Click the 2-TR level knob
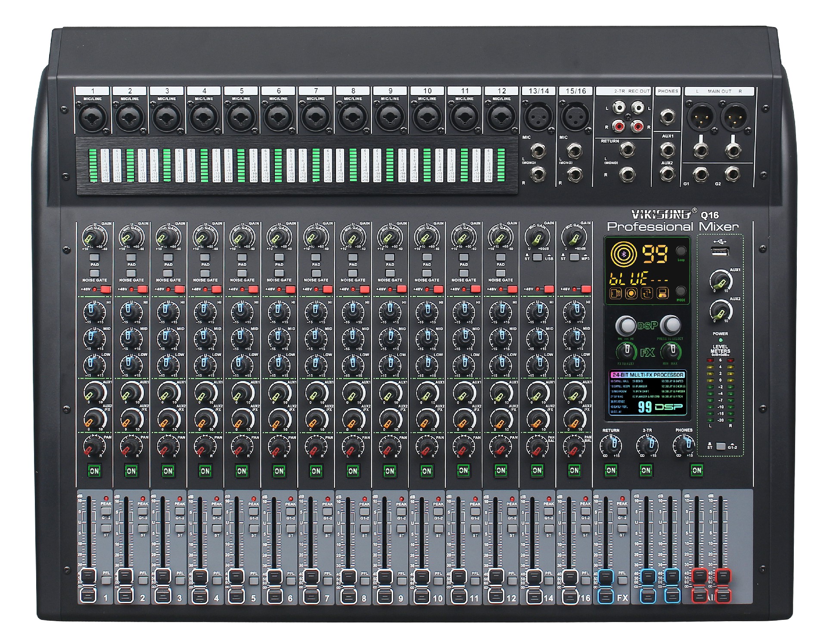This screenshot has width=827, height=644. click(x=647, y=445)
